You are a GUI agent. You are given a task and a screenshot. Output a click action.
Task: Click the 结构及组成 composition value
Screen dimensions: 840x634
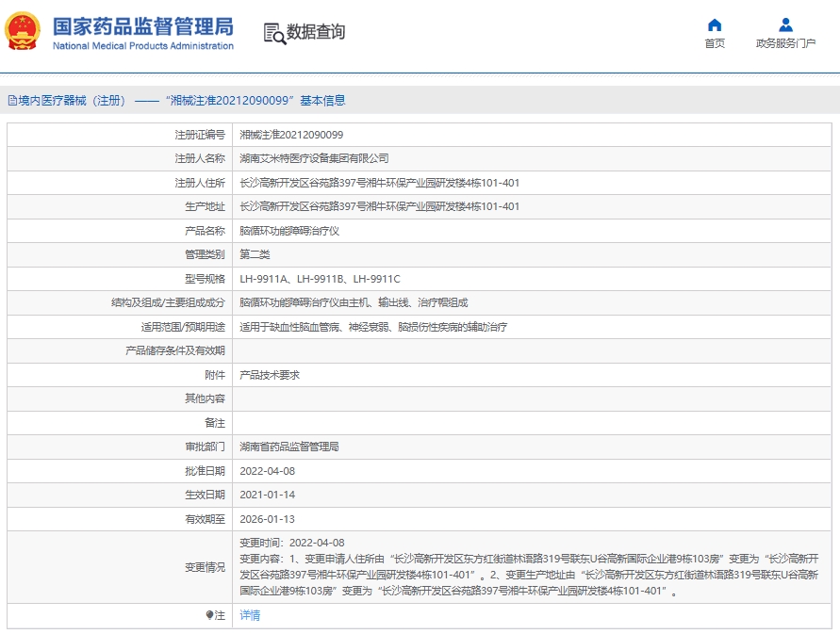(x=354, y=302)
